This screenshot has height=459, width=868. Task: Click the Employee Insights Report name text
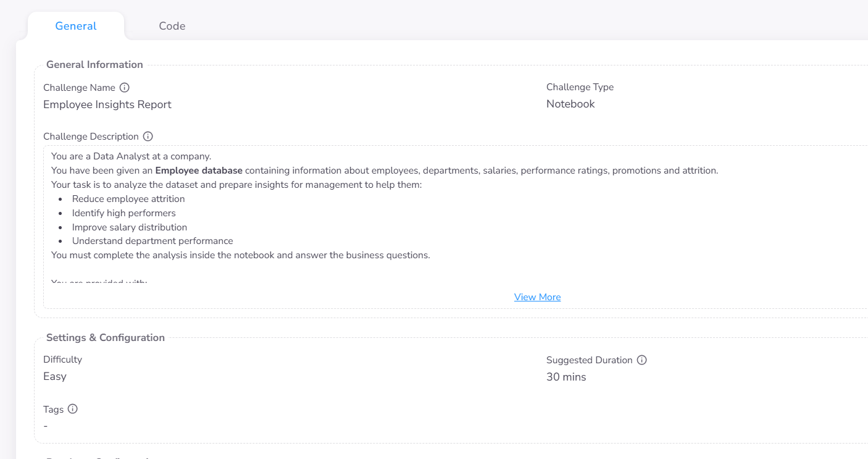[107, 104]
